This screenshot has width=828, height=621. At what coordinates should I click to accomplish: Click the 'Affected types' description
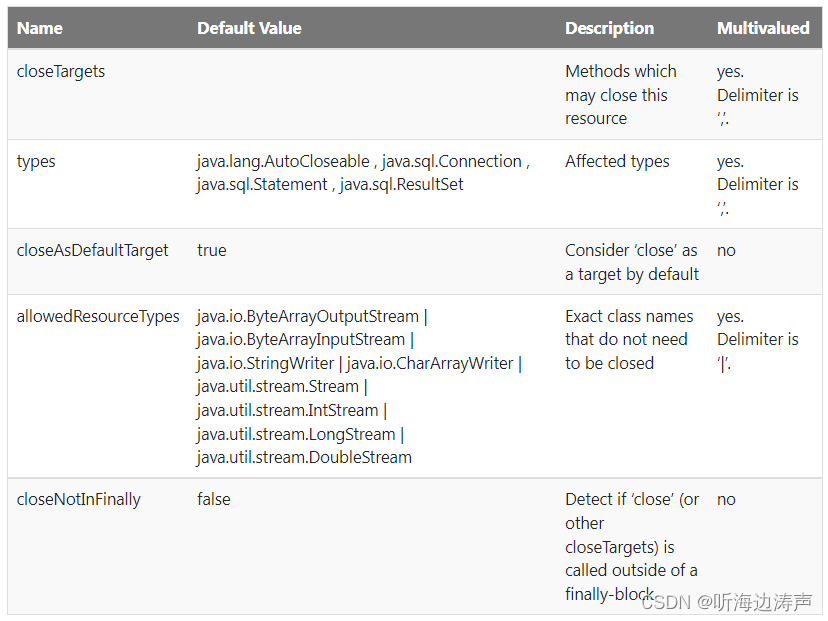tap(617, 161)
